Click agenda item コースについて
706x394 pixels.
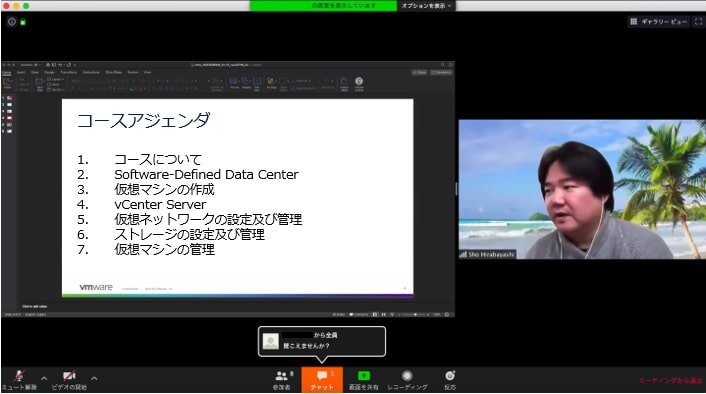(x=158, y=159)
